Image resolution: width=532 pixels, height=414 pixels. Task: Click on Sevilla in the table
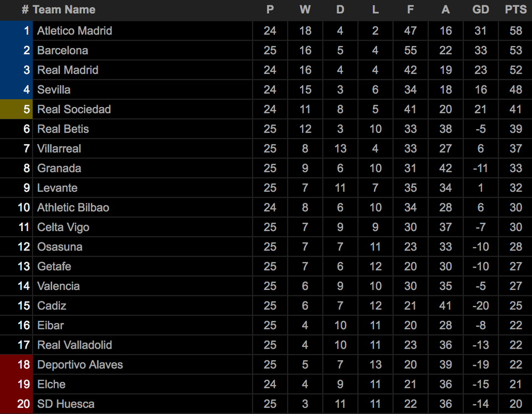click(x=54, y=90)
